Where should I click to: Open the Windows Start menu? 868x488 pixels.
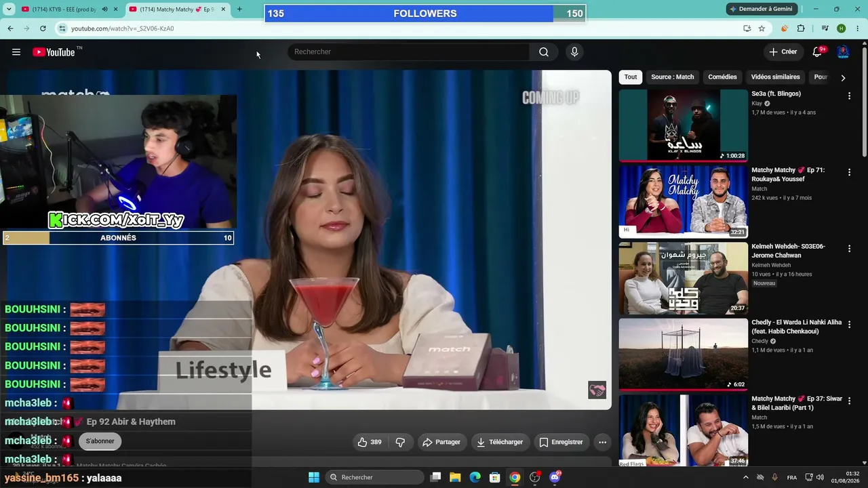pyautogui.click(x=314, y=477)
